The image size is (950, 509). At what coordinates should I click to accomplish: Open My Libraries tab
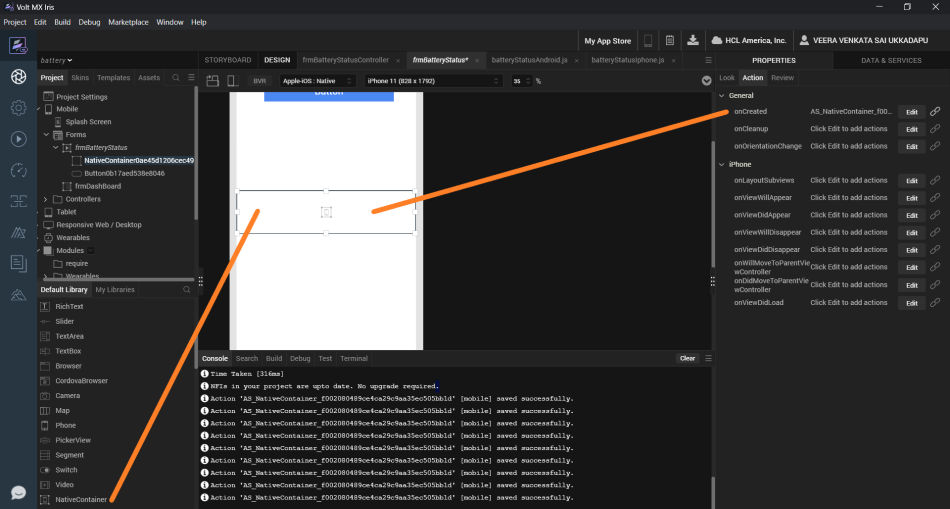(x=115, y=290)
